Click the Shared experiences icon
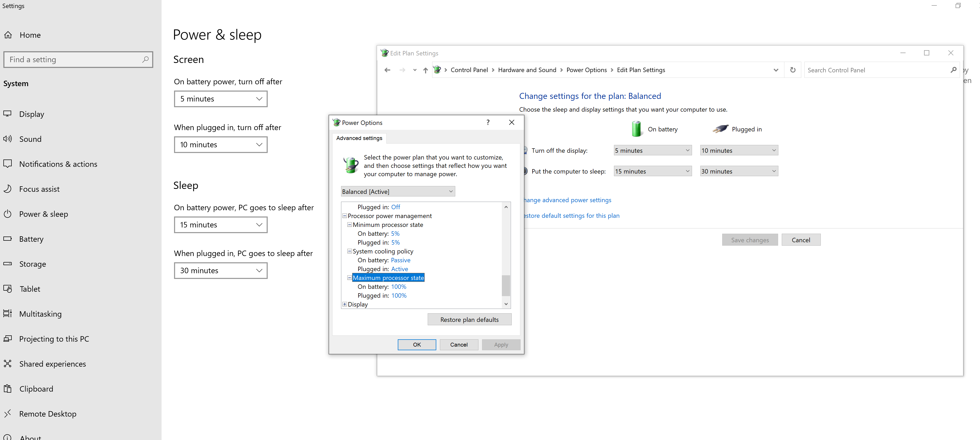The image size is (980, 440). 8,364
